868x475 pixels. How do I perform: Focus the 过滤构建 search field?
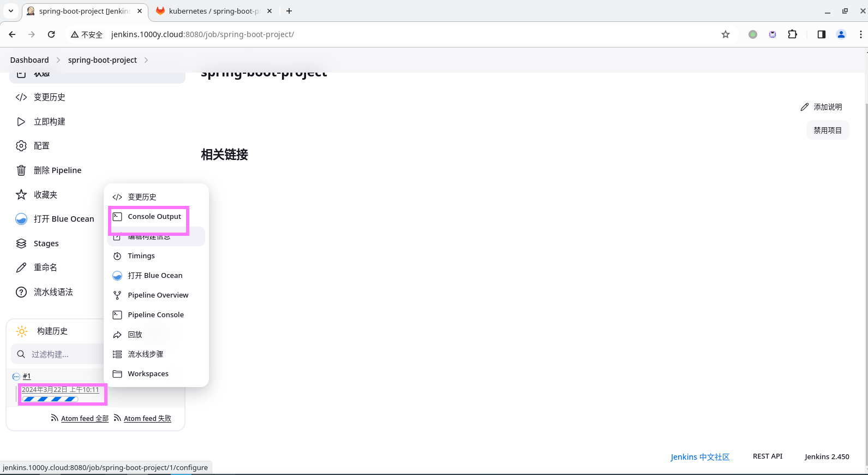57,354
